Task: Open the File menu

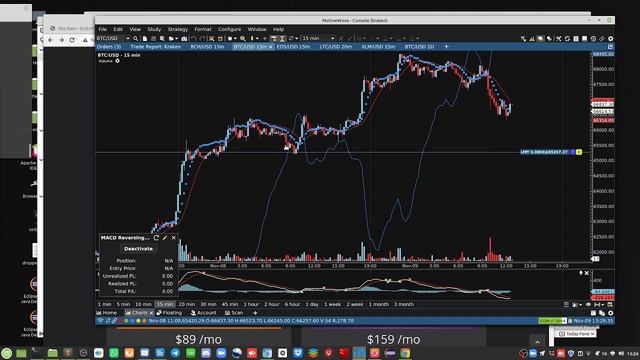Action: click(x=102, y=29)
